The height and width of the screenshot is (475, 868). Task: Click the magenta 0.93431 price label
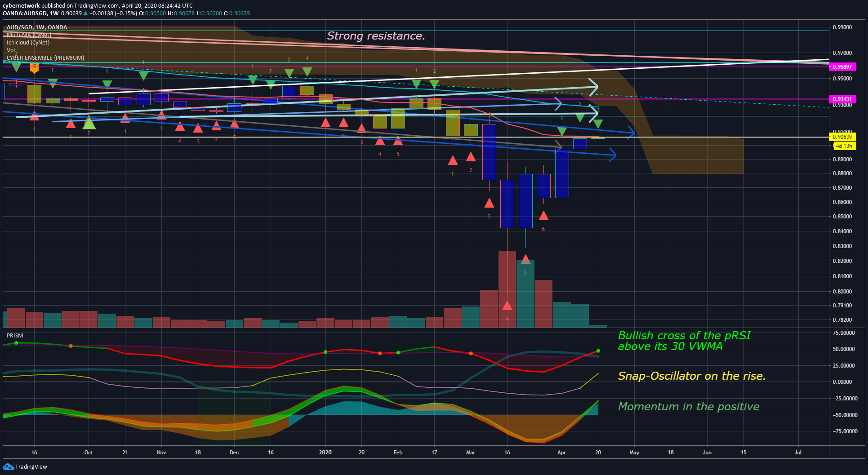(x=842, y=99)
